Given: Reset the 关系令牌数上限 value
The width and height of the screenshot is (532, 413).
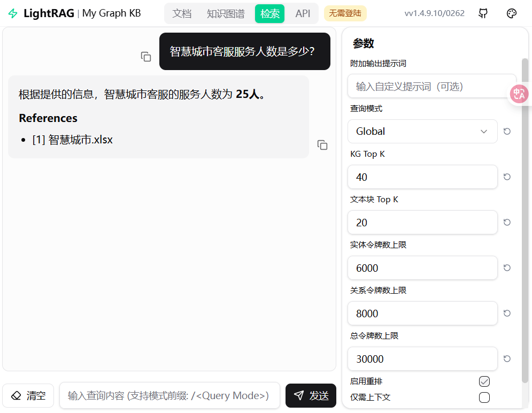Looking at the screenshot, I should 507,313.
